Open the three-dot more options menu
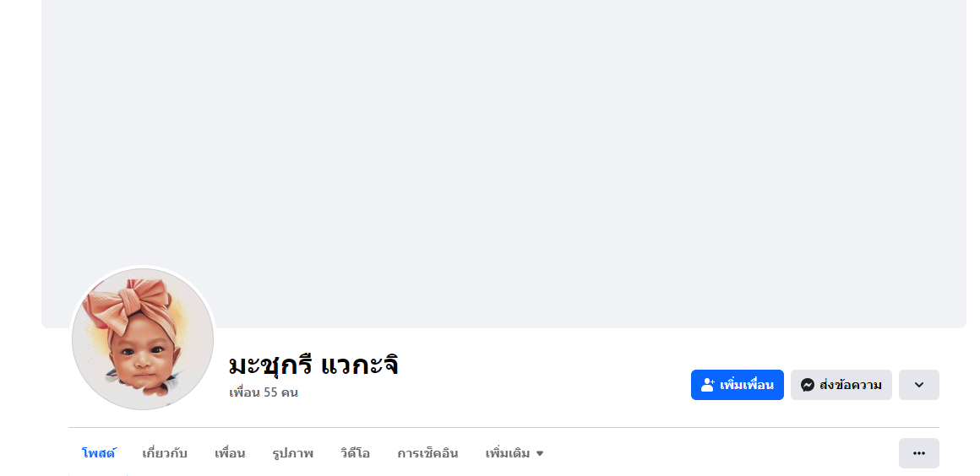 point(918,453)
